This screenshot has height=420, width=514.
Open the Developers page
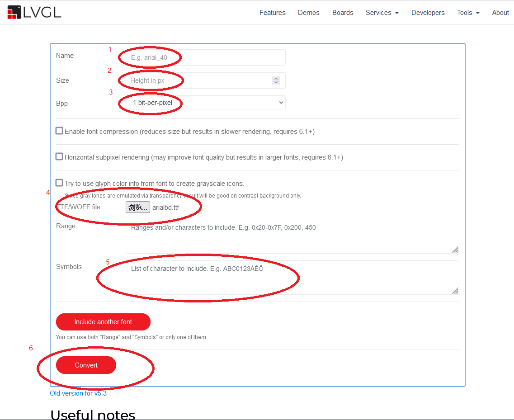[428, 13]
